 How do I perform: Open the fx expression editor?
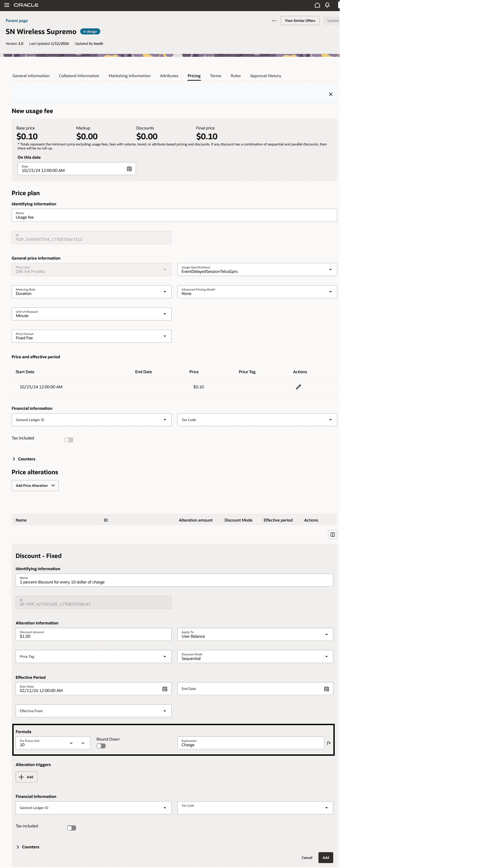click(x=329, y=743)
